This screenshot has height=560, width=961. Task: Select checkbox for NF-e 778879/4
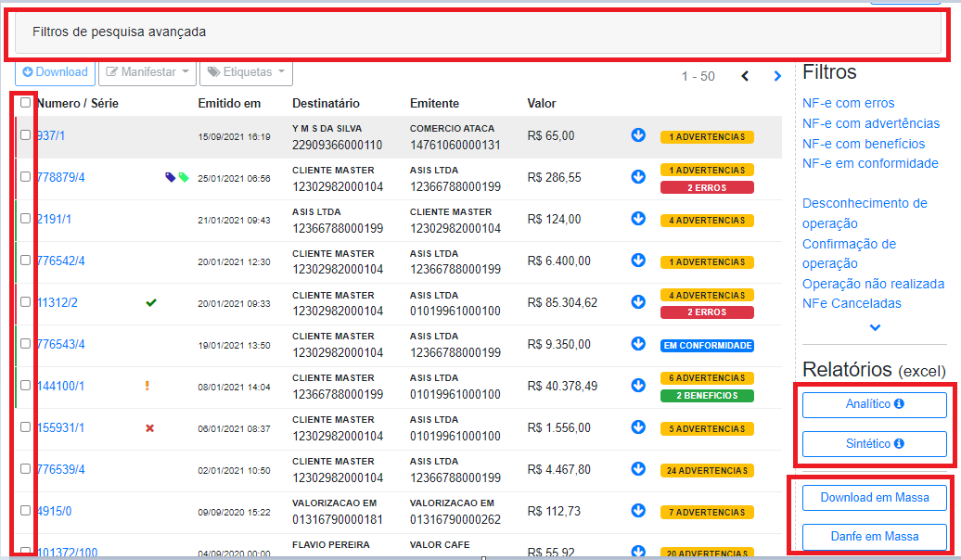click(x=25, y=176)
